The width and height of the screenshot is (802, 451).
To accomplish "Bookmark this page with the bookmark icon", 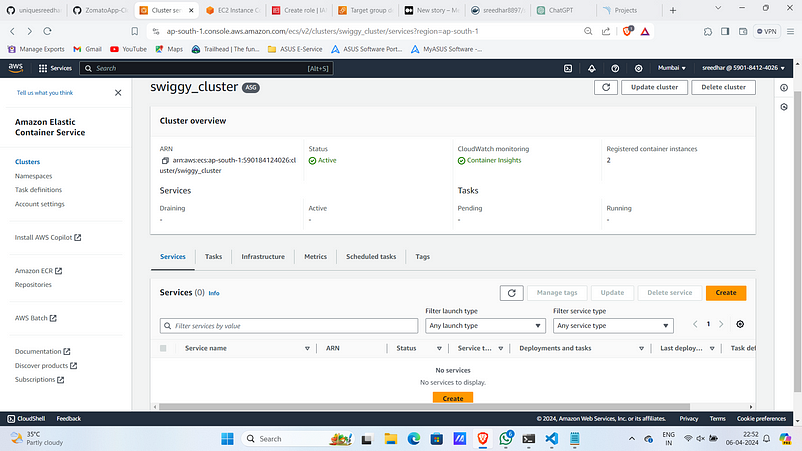I will click(x=135, y=31).
